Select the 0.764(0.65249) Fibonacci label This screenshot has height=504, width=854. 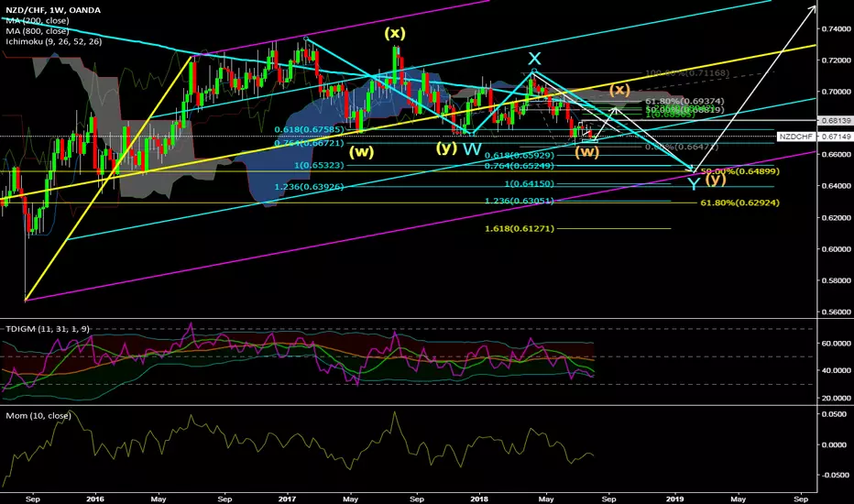pos(519,166)
